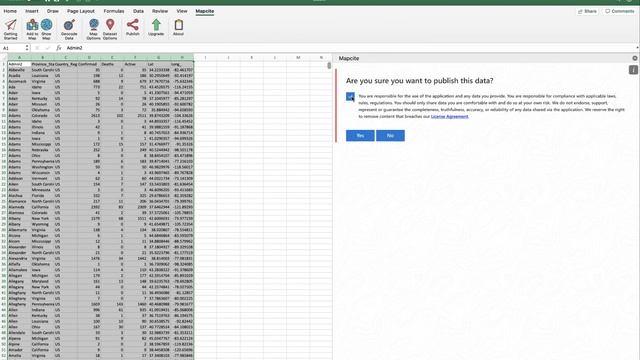Open the Comments button

tap(620, 11)
